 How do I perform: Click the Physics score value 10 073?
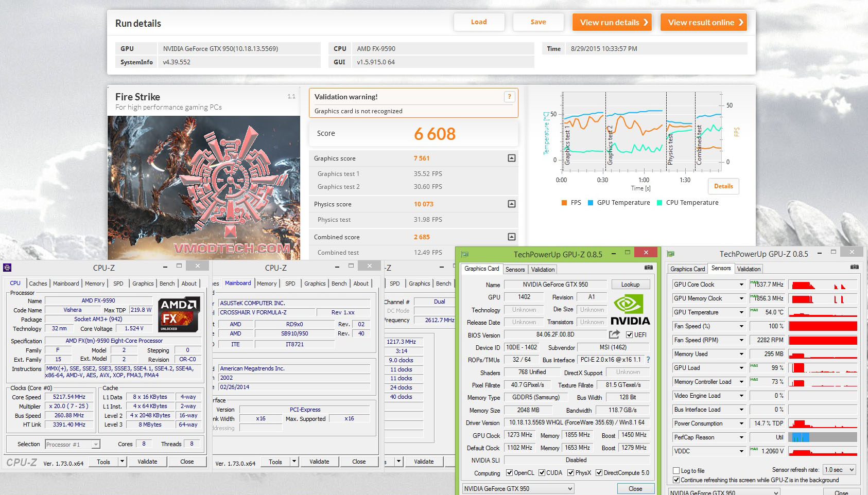coord(424,204)
